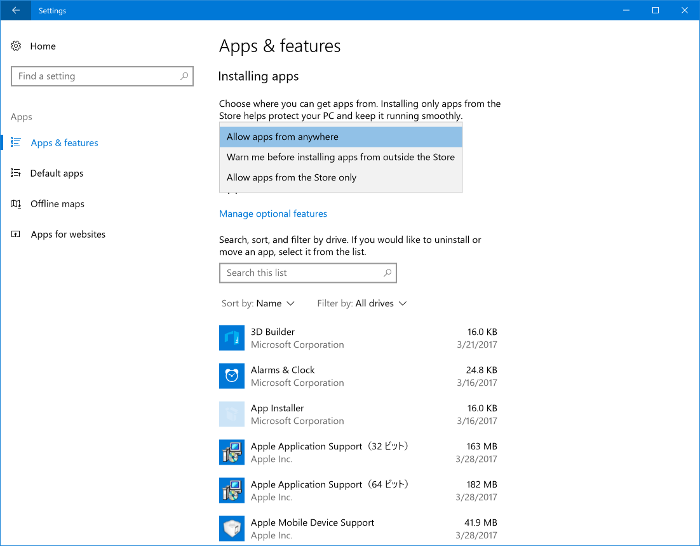This screenshot has height=546, width=700.
Task: Click the 3D Builder app icon
Action: coord(232,338)
